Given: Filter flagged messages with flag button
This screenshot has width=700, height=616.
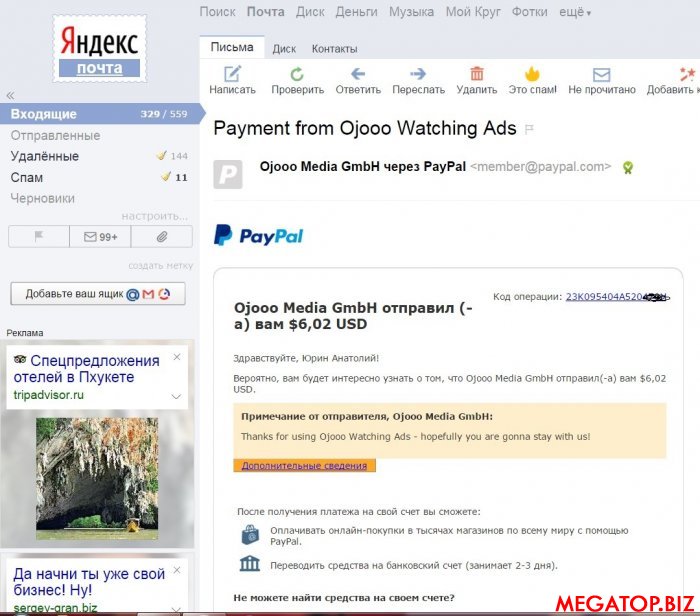Looking at the screenshot, I should coord(39,236).
